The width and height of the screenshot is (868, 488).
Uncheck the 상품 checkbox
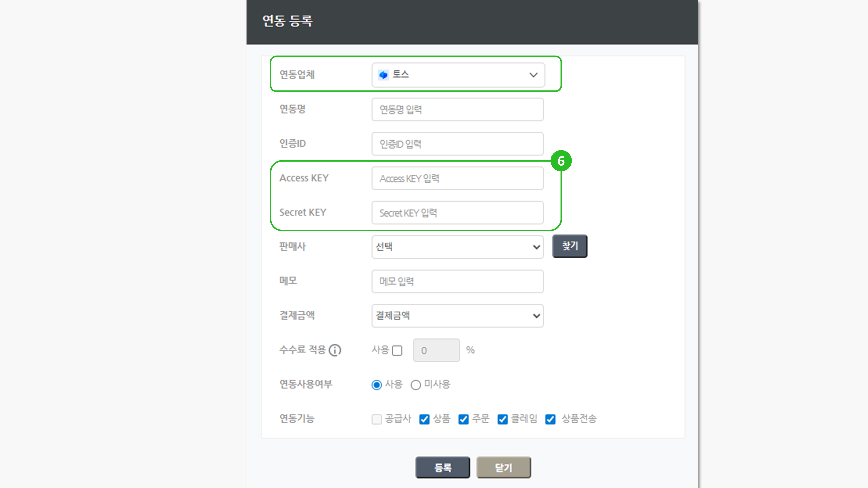click(x=424, y=419)
